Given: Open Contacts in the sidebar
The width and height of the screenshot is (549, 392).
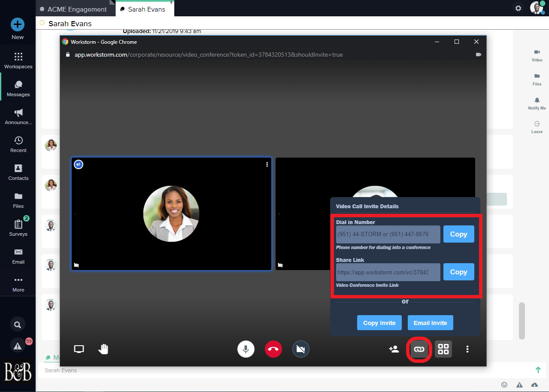Looking at the screenshot, I should point(18,172).
